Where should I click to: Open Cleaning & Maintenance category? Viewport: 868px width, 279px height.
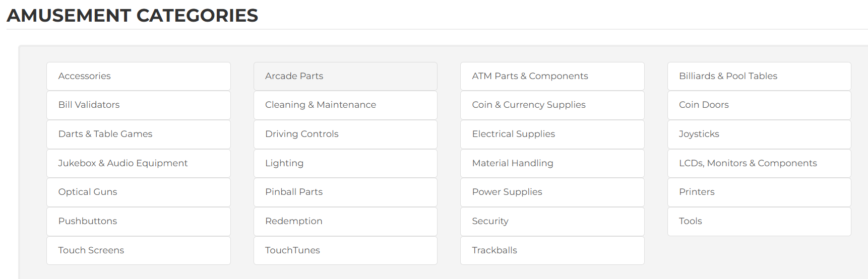[x=345, y=105]
